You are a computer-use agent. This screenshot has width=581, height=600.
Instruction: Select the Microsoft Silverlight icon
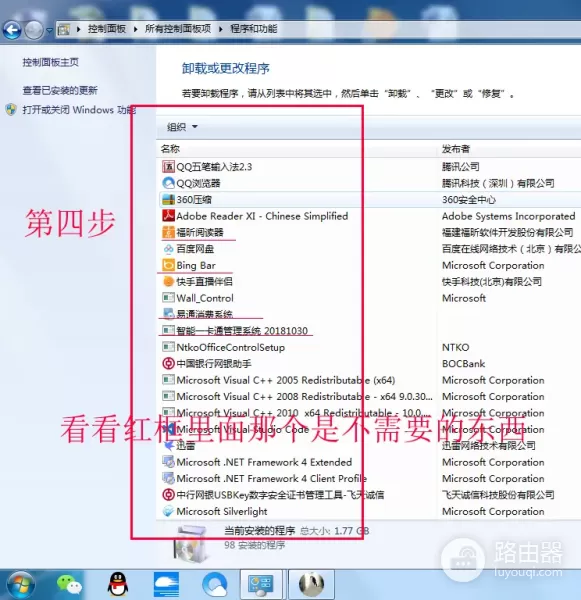(168, 511)
